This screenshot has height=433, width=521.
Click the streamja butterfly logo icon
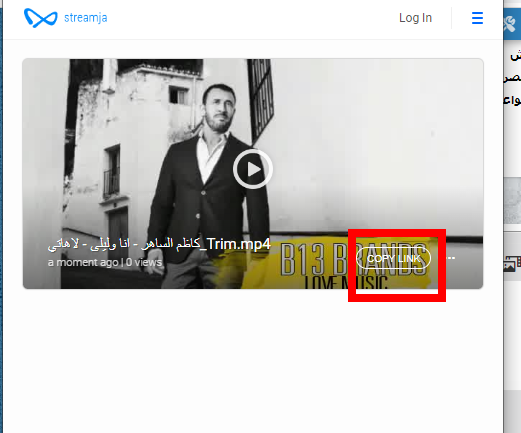(x=41, y=18)
